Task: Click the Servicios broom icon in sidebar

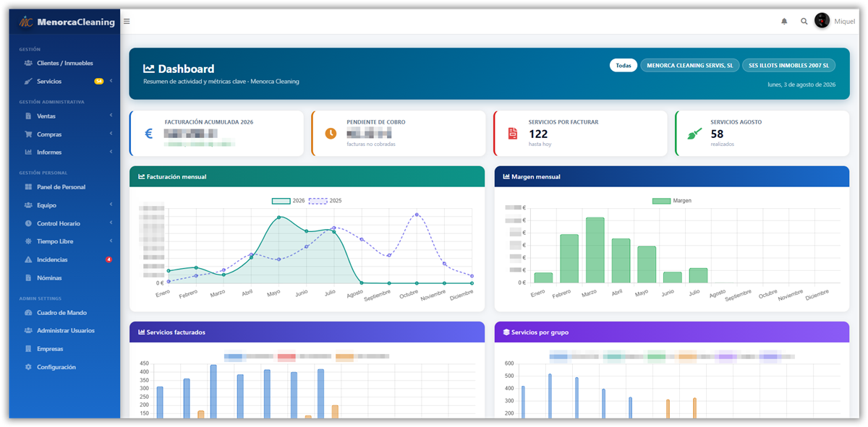Action: [x=28, y=82]
